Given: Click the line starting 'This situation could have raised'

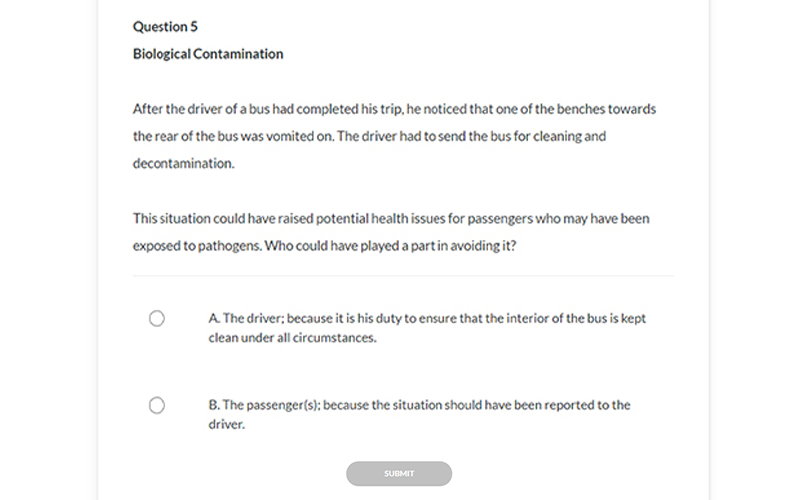Looking at the screenshot, I should pos(391,217).
